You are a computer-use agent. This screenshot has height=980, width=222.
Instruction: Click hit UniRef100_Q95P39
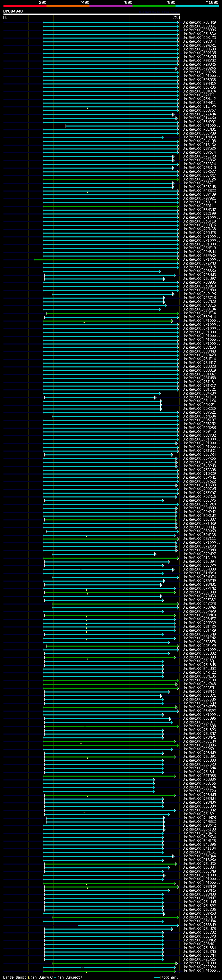click(x=199, y=623)
